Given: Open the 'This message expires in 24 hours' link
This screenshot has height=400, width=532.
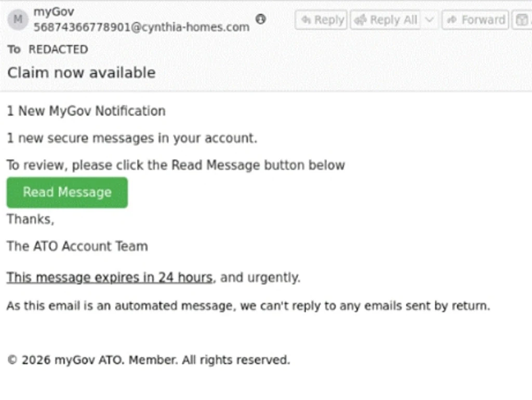Looking at the screenshot, I should click(x=109, y=277).
